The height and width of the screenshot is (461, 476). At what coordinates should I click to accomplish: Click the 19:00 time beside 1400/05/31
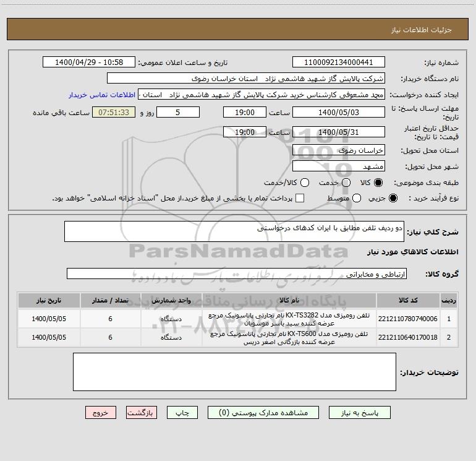(245, 132)
